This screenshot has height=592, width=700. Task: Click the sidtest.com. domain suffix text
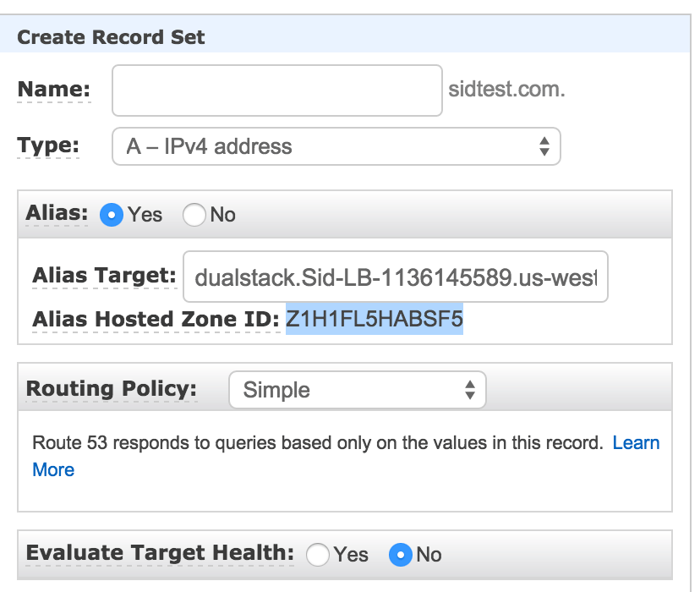[x=506, y=90]
